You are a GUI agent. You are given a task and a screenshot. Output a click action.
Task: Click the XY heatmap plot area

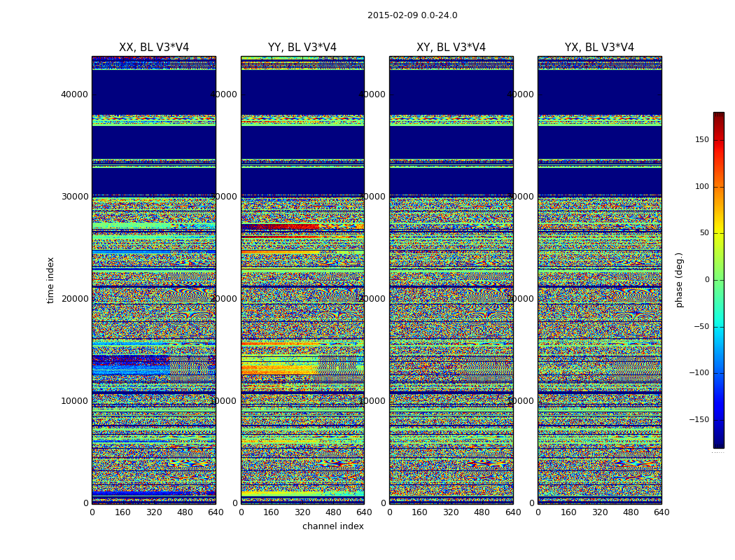[x=451, y=280]
